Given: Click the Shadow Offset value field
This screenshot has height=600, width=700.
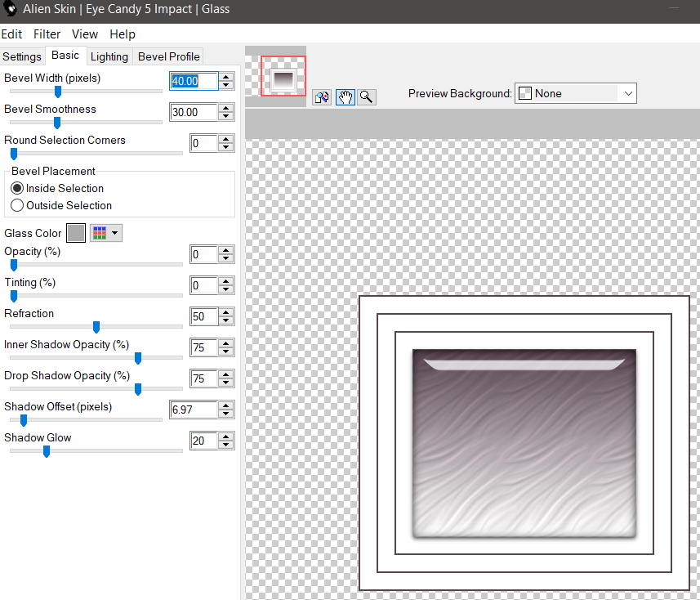Looking at the screenshot, I should (x=194, y=410).
